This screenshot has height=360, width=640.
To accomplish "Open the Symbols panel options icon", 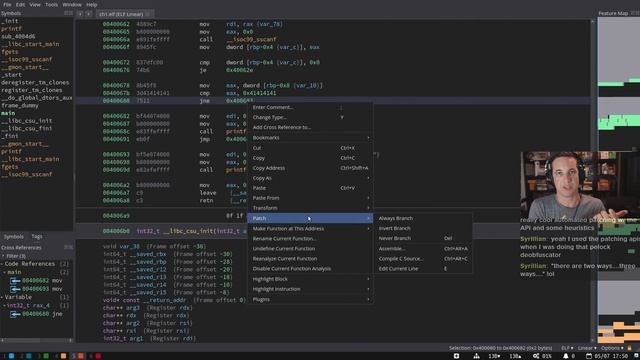I will click(x=69, y=13).
